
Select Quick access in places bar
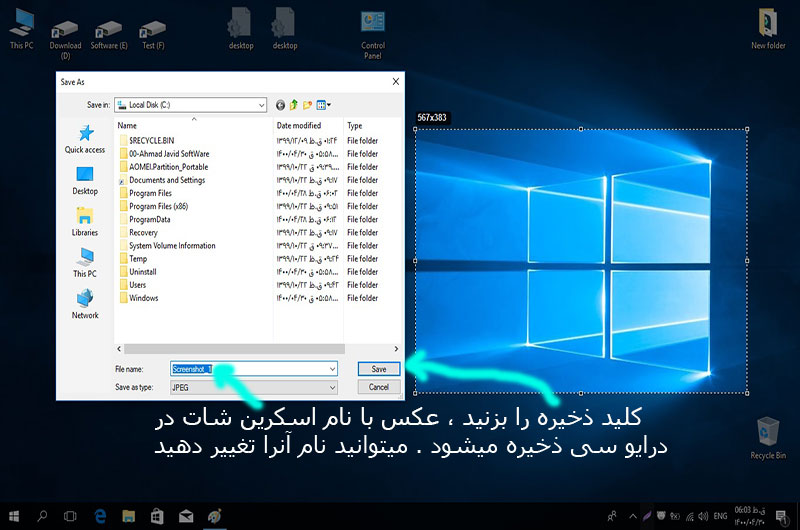point(85,139)
